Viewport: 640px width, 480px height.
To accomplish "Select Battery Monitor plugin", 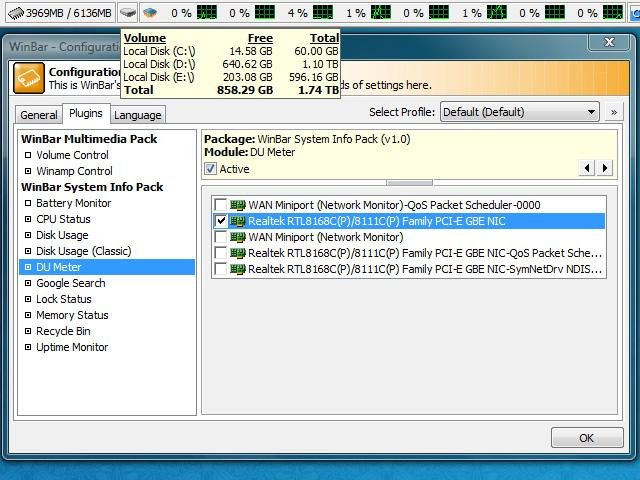I will (73, 203).
